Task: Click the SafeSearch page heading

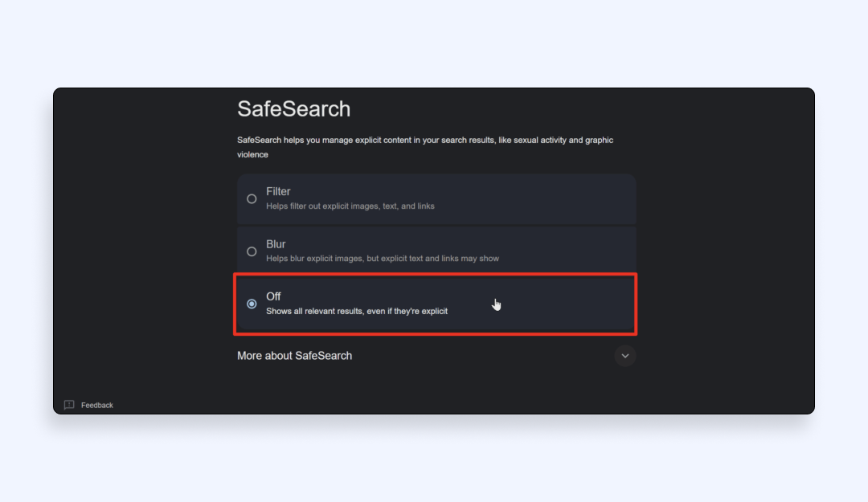Action: [x=293, y=109]
